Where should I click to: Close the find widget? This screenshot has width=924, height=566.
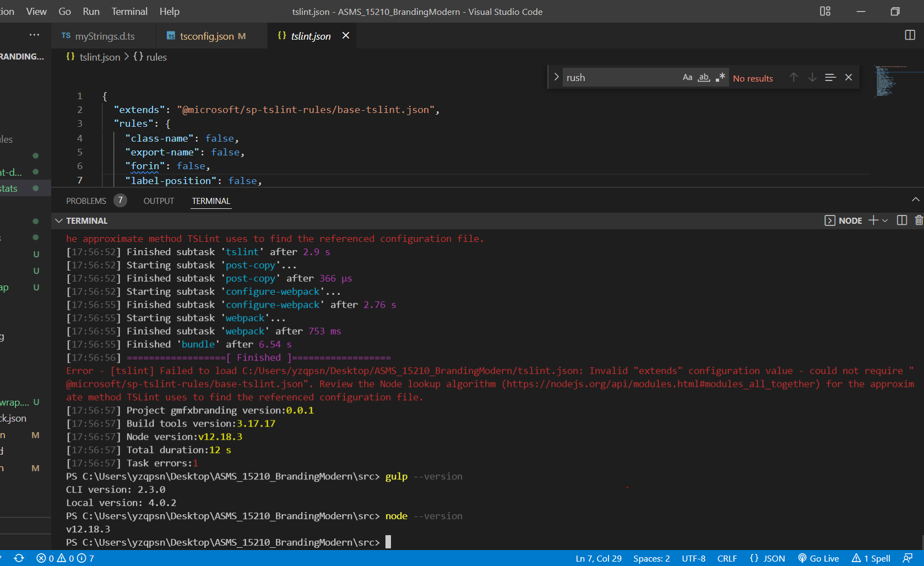click(849, 77)
